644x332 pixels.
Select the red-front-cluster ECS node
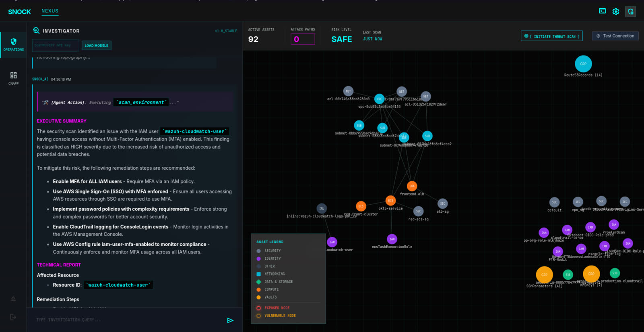[361, 206]
